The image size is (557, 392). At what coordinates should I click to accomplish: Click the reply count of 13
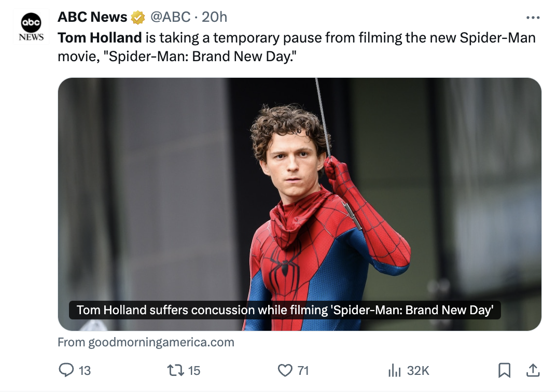point(85,371)
